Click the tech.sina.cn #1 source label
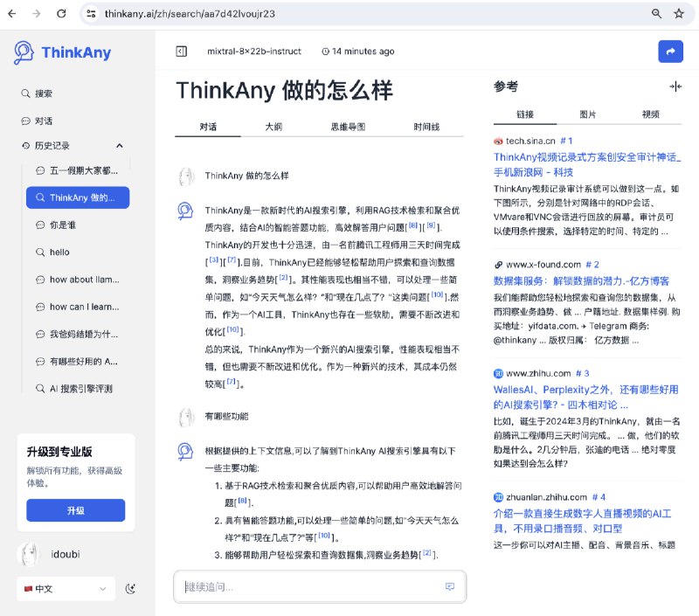Viewport: 699px width, 616px height. click(533, 141)
